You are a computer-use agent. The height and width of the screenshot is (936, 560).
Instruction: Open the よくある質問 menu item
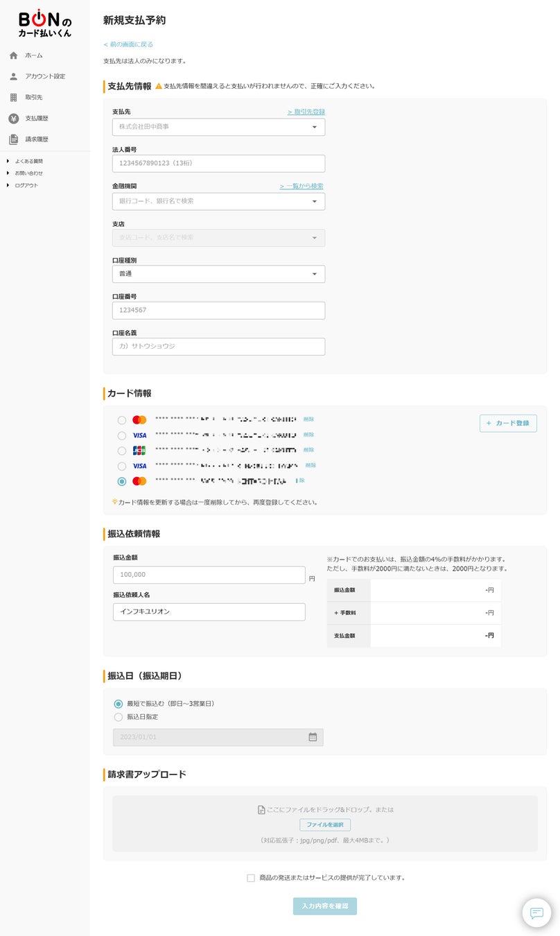(x=29, y=162)
